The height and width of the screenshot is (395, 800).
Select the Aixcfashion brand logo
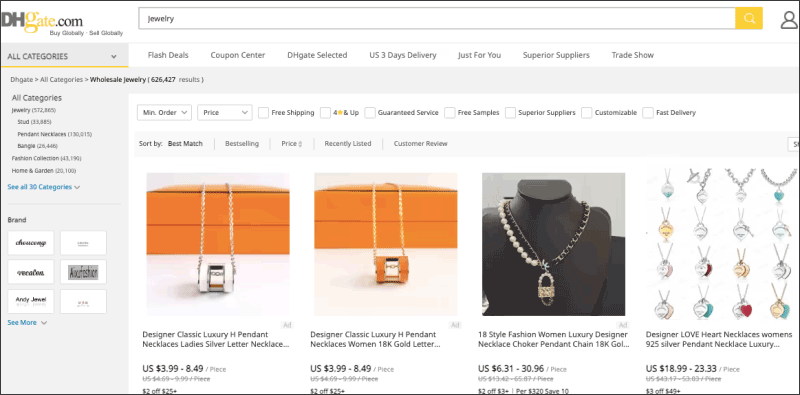click(83, 272)
